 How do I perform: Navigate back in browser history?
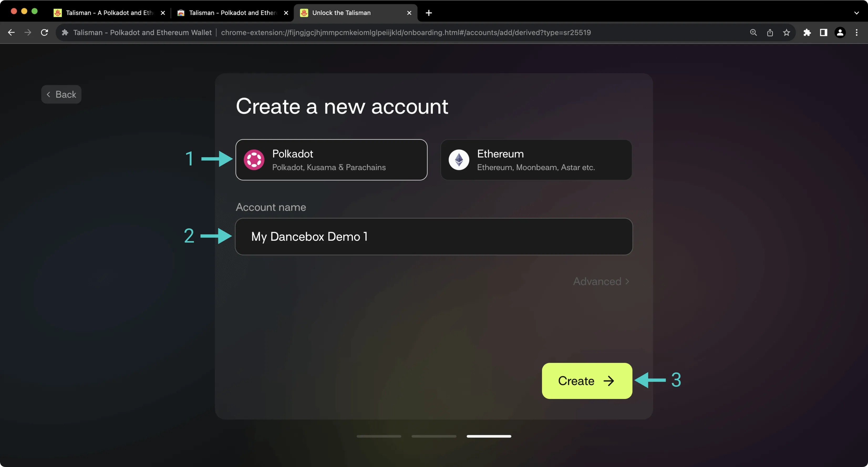pos(11,32)
